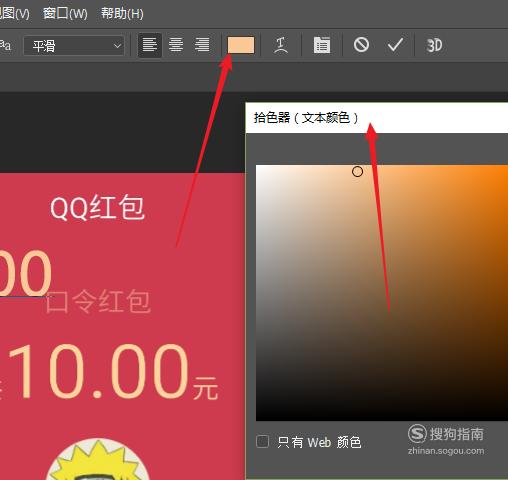Viewport: 508px width, 480px height.
Task: Toggle character and paragraph panels icon
Action: (322, 45)
